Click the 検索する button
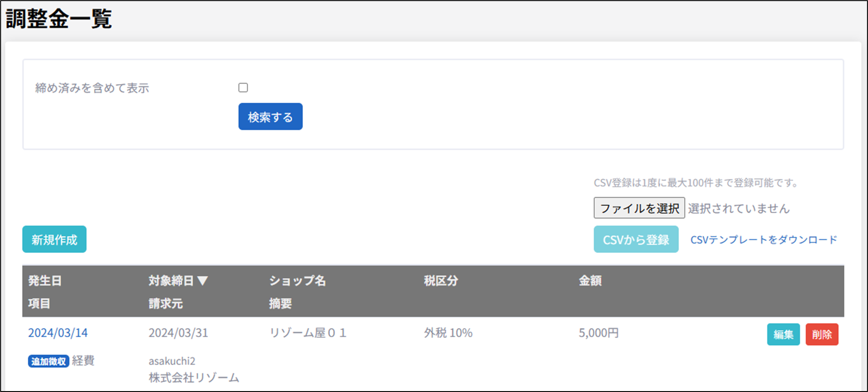 (270, 117)
